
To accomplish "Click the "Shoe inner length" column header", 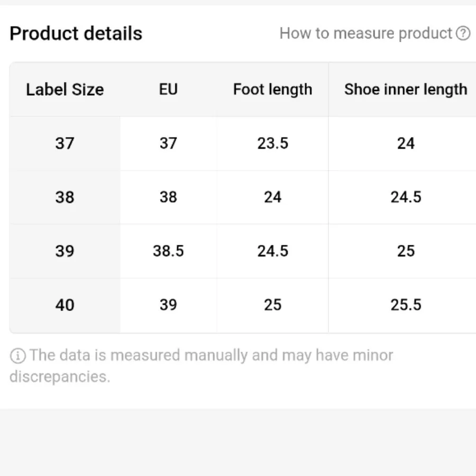I will click(406, 89).
